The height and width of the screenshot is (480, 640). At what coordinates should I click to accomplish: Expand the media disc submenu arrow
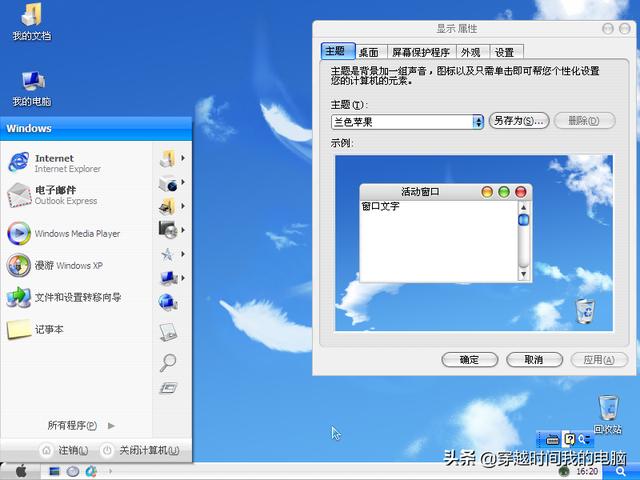tap(183, 230)
